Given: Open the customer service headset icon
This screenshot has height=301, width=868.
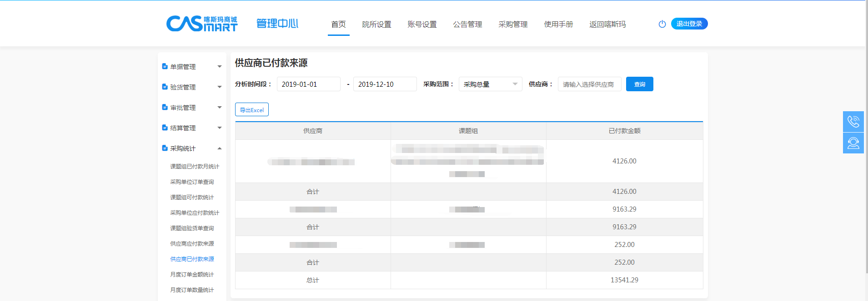Looking at the screenshot, I should click(853, 143).
